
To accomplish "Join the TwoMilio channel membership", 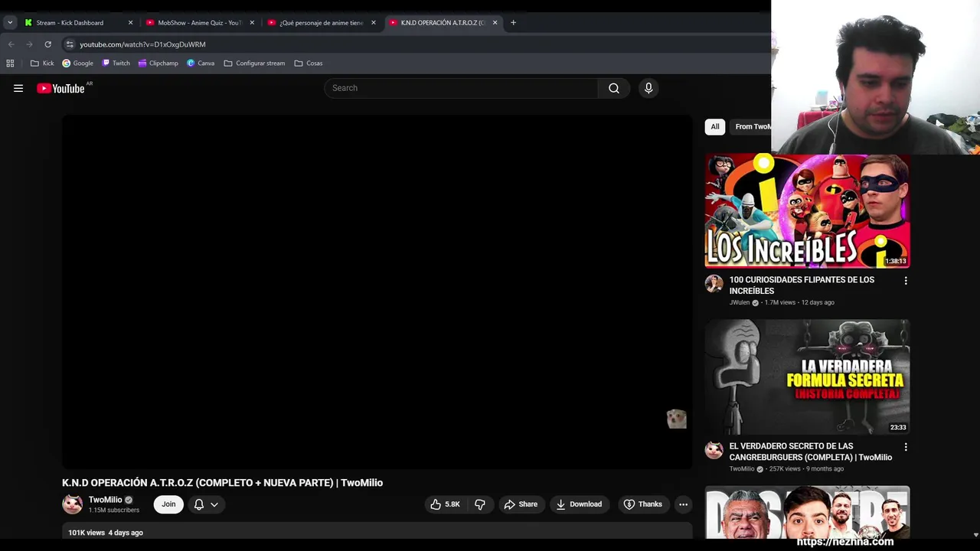I will [x=168, y=504].
